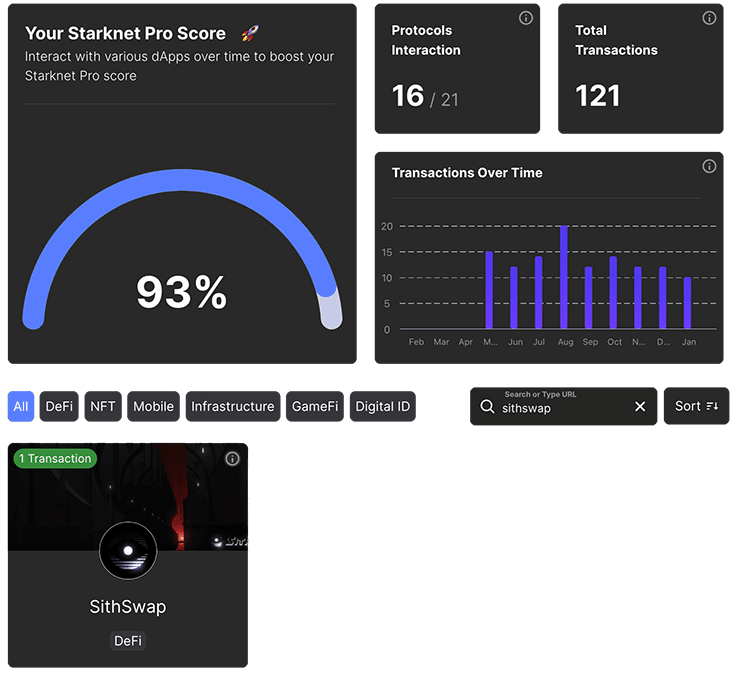Click the SithSwap card info icon
This screenshot has width=740, height=676.
(x=232, y=459)
